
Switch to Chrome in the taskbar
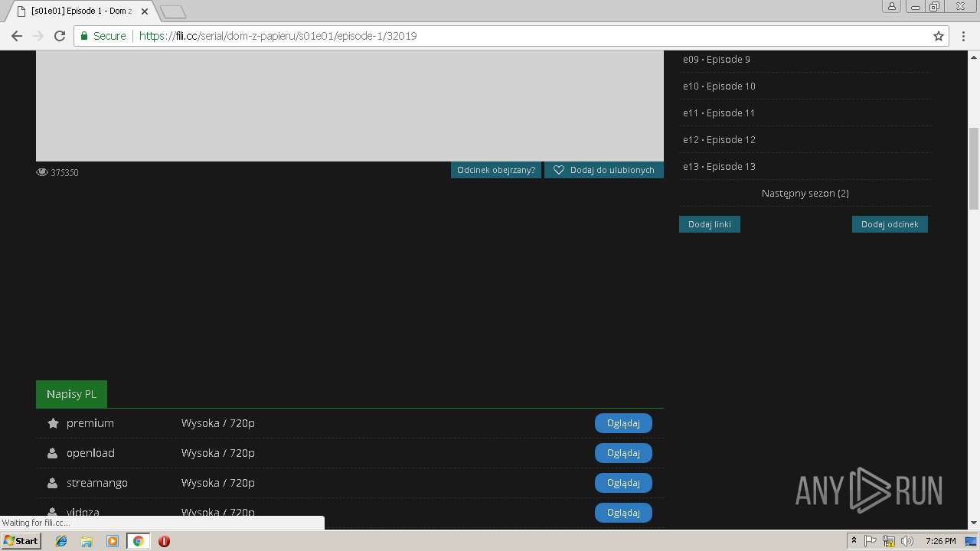pyautogui.click(x=138, y=541)
